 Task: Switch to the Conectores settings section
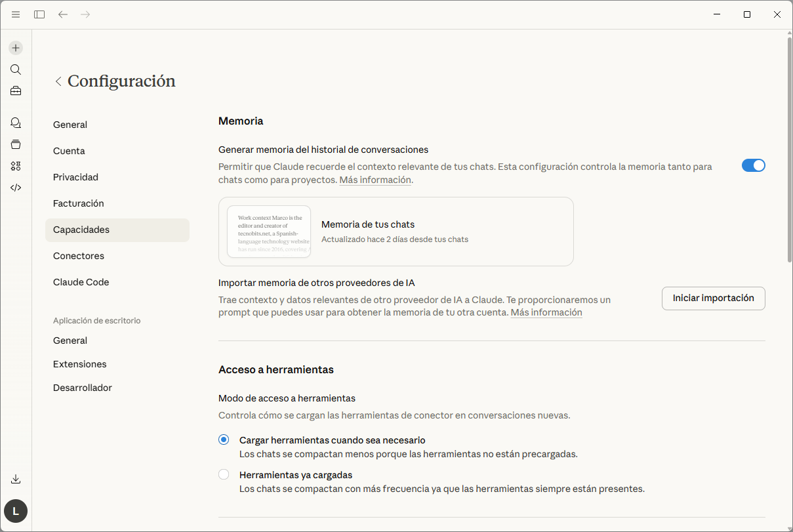pyautogui.click(x=79, y=256)
